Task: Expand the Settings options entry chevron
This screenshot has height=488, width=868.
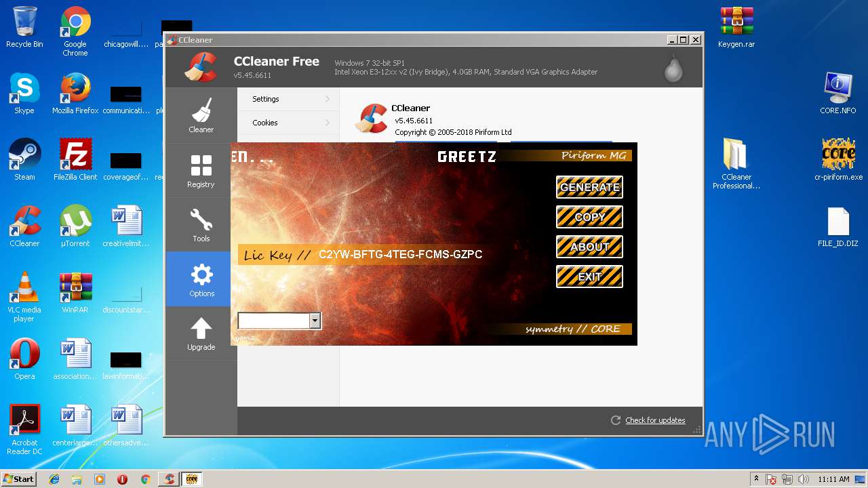Action: pyautogui.click(x=328, y=99)
